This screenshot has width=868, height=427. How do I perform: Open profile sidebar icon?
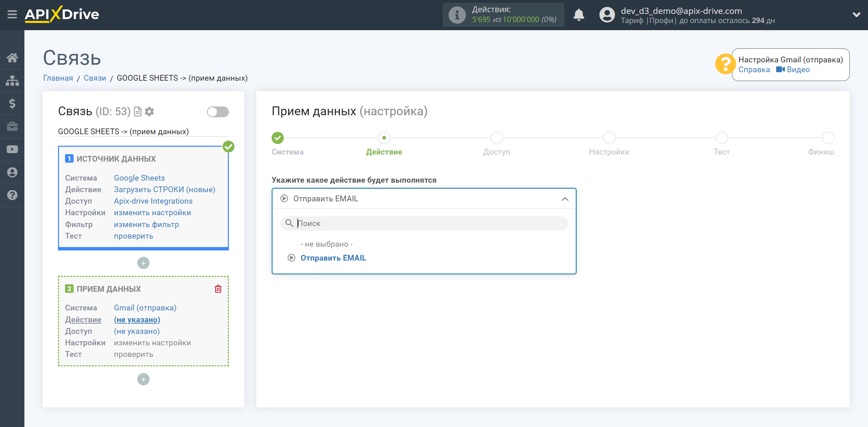coord(12,172)
